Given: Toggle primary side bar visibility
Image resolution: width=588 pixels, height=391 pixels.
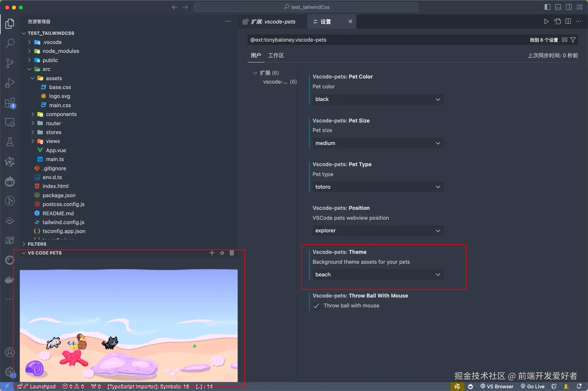Looking at the screenshot, I should point(547,7).
